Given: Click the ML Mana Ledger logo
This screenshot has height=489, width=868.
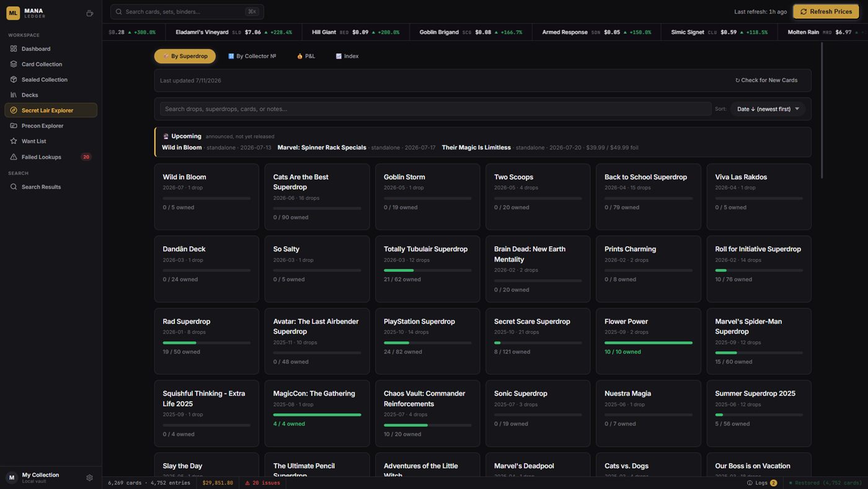Looking at the screenshot, I should coord(13,12).
